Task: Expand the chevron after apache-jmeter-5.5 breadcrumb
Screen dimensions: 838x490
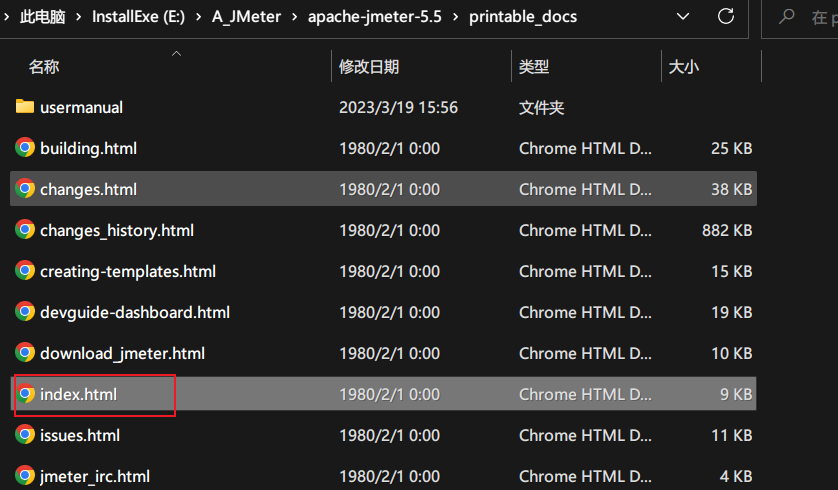Action: (457, 17)
